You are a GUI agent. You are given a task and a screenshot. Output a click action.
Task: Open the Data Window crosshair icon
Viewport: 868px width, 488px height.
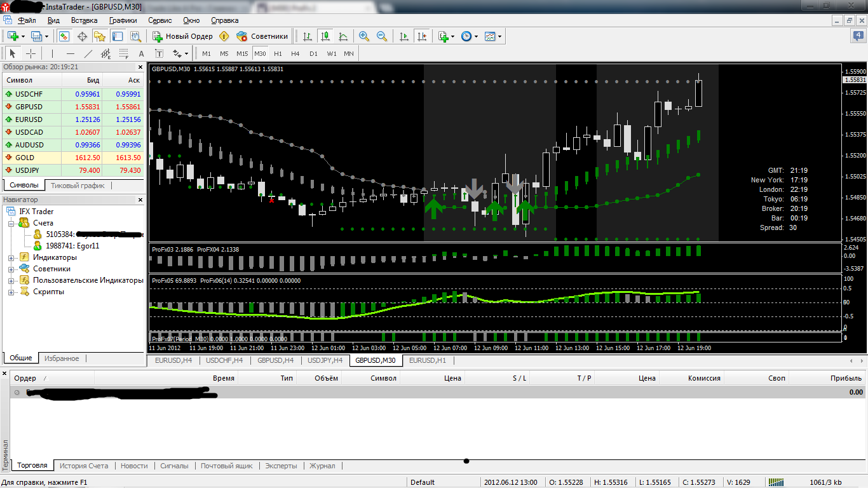point(82,36)
